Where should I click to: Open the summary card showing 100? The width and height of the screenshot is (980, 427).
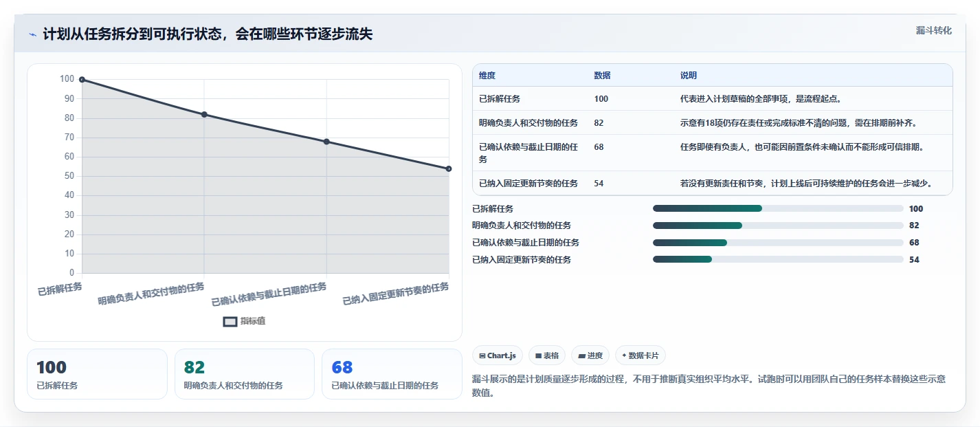pos(97,374)
